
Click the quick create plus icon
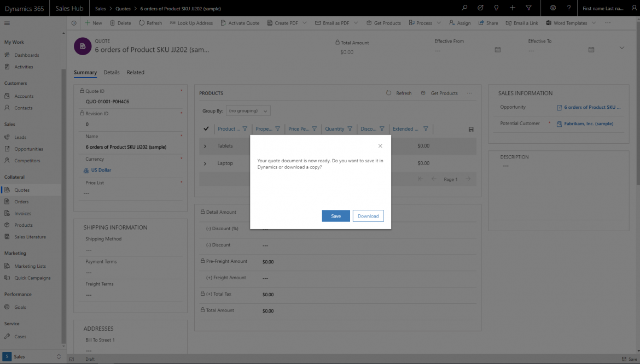coord(513,8)
